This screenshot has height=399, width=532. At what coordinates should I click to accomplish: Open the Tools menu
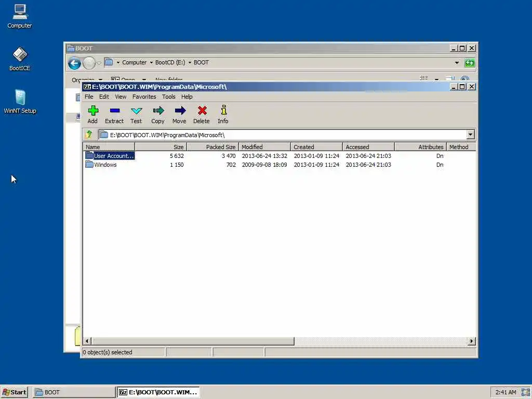(169, 97)
